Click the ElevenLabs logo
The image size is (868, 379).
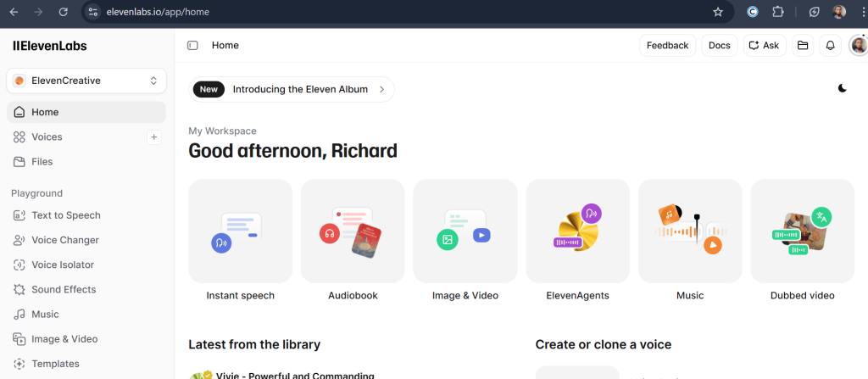tap(50, 46)
